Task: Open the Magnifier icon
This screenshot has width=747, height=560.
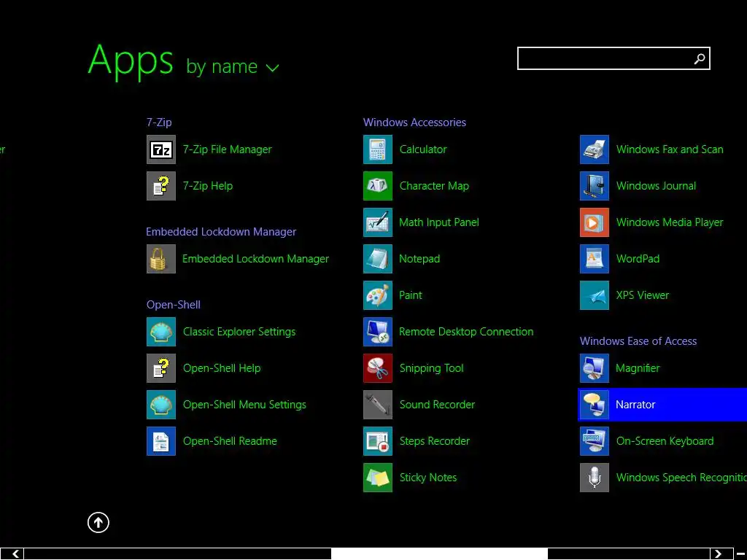Action: pyautogui.click(x=595, y=368)
